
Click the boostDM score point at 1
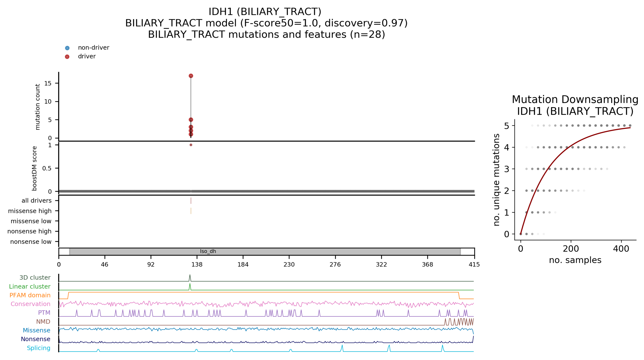[191, 145]
